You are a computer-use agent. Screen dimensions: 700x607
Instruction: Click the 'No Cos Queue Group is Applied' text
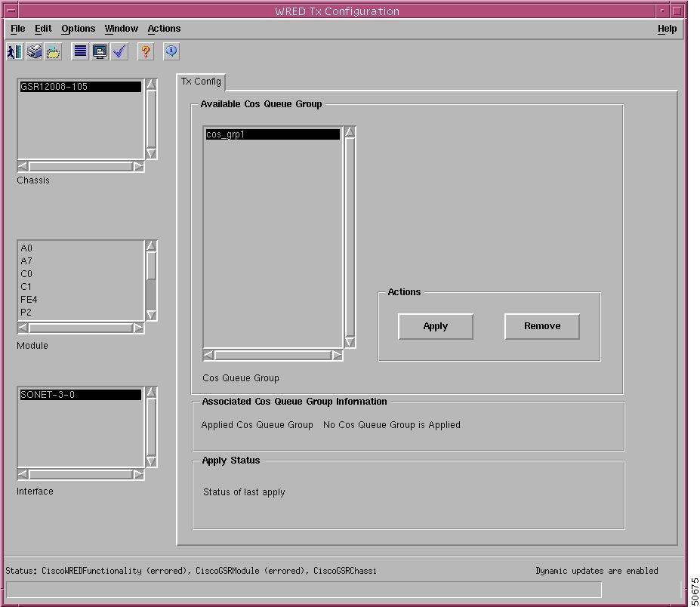click(x=391, y=425)
